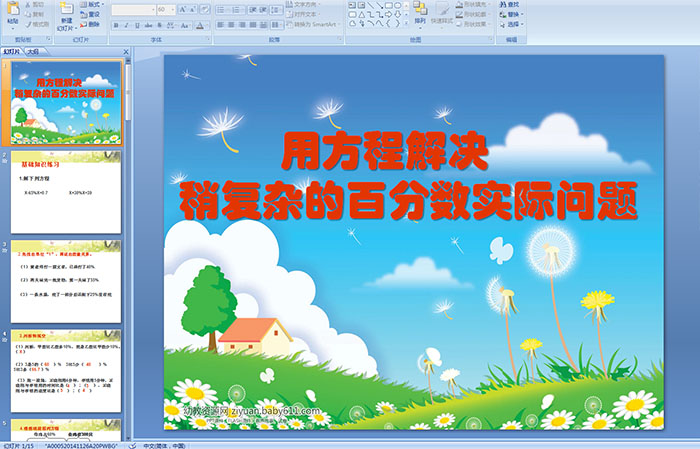Open Shape Effects (形状效果) menu
Image resolution: width=700 pixels, height=449 pixels.
tap(473, 24)
